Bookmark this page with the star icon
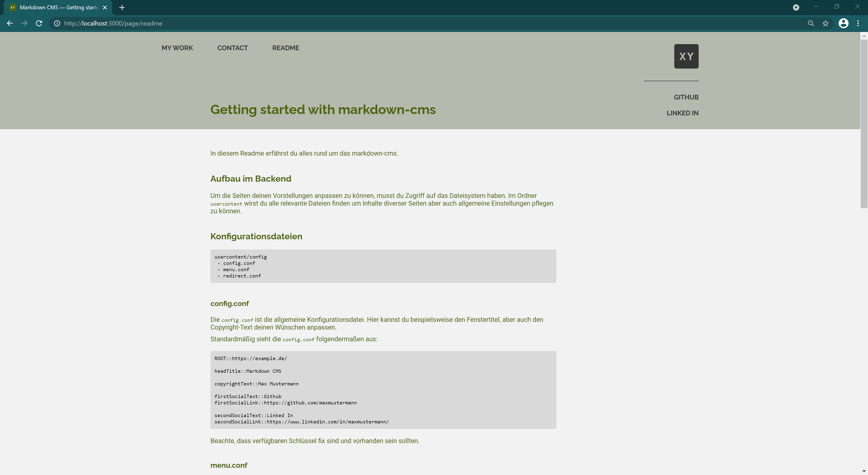Screen dimensions: 868x475 click(825, 23)
